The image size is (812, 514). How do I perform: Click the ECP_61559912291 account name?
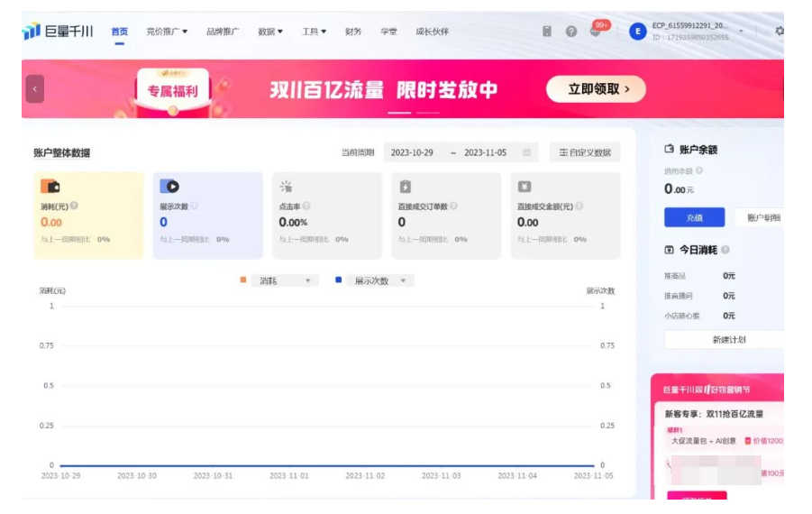pyautogui.click(x=689, y=25)
